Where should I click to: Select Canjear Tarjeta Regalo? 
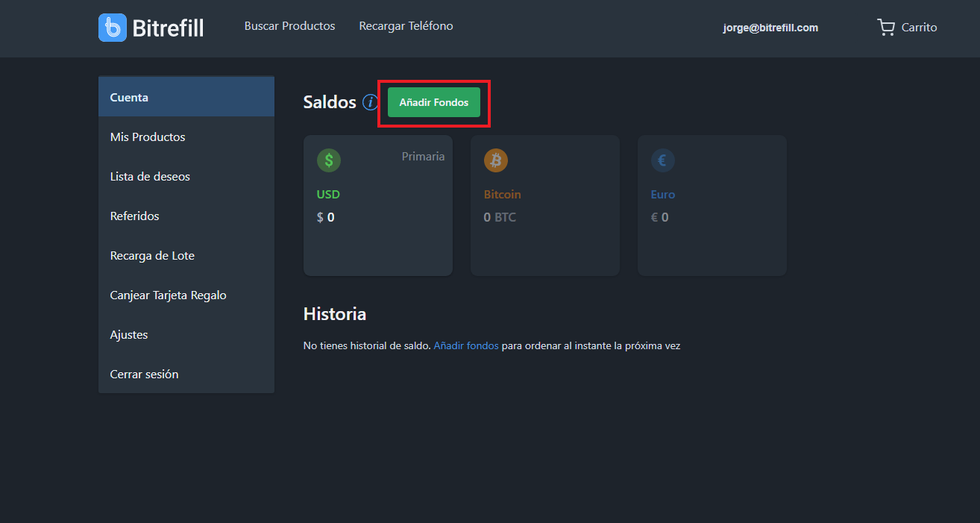[186, 295]
